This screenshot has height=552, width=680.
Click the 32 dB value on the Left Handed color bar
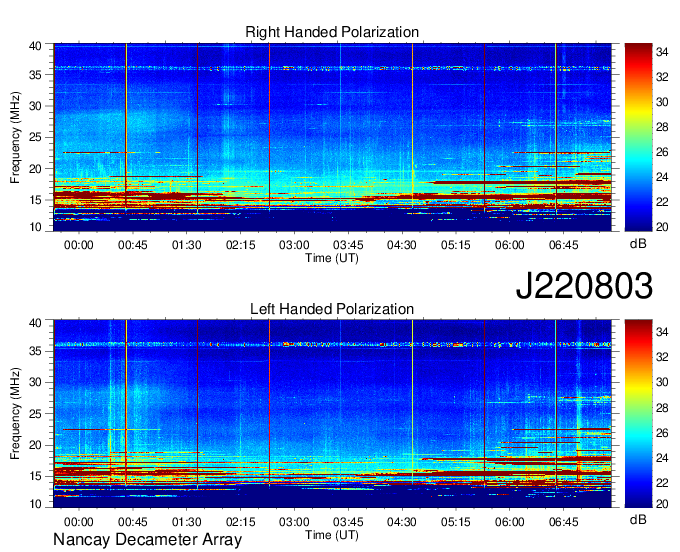tap(662, 357)
